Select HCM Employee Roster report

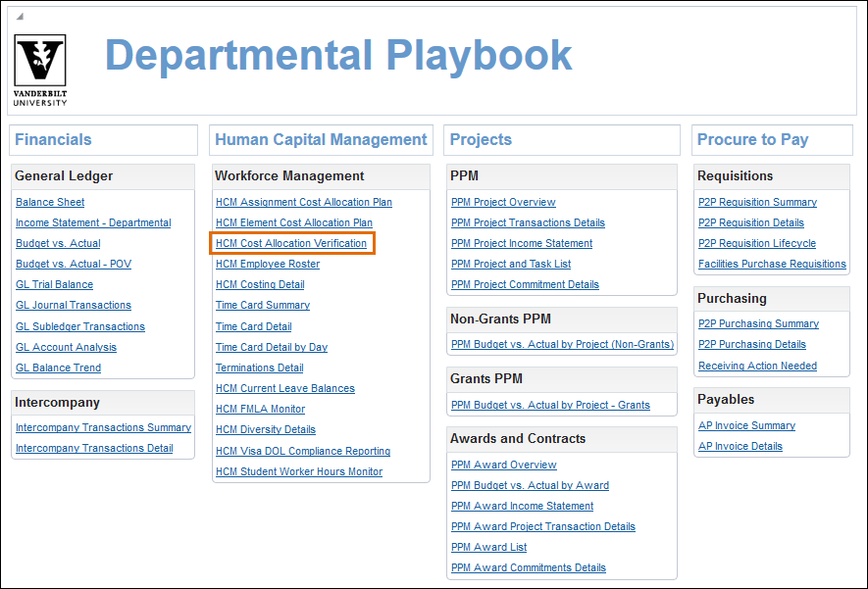268,264
